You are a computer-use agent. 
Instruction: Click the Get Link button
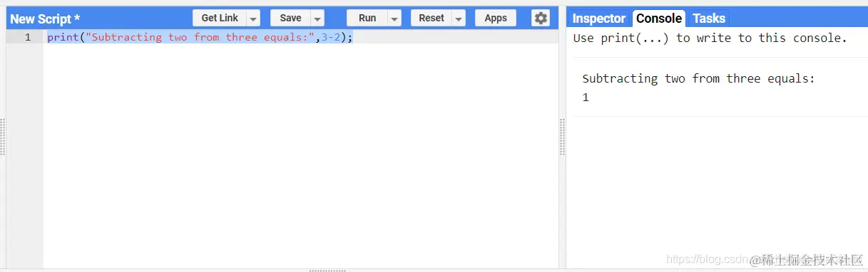click(x=220, y=19)
